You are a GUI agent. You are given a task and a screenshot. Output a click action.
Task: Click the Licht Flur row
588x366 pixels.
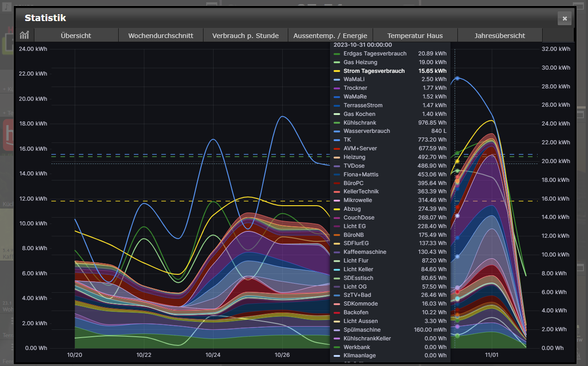pyautogui.click(x=390, y=261)
